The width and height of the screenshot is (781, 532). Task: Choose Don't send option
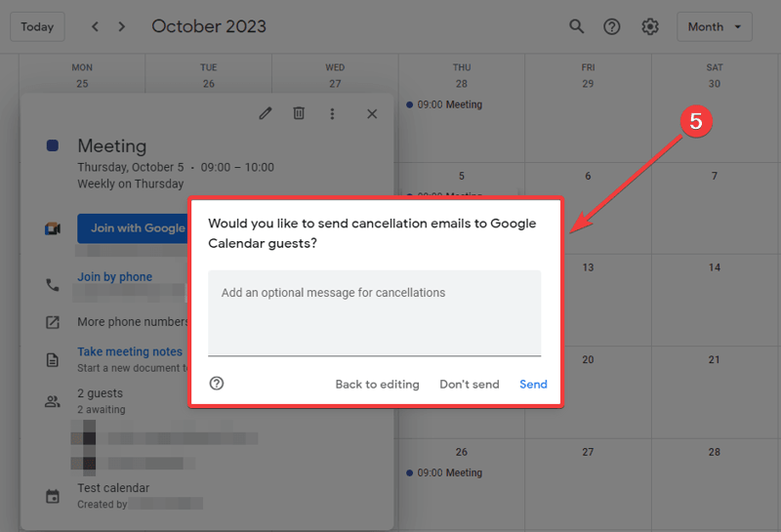pyautogui.click(x=469, y=385)
